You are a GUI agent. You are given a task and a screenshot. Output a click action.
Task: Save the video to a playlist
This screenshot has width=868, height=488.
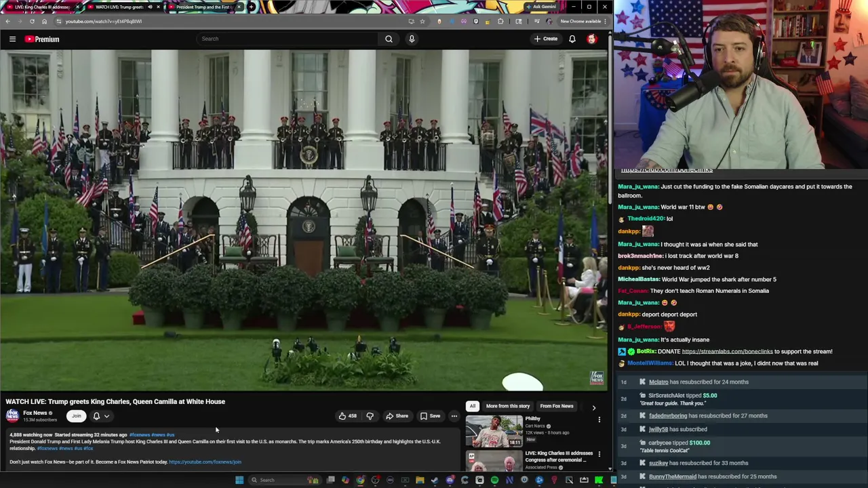[x=430, y=416]
